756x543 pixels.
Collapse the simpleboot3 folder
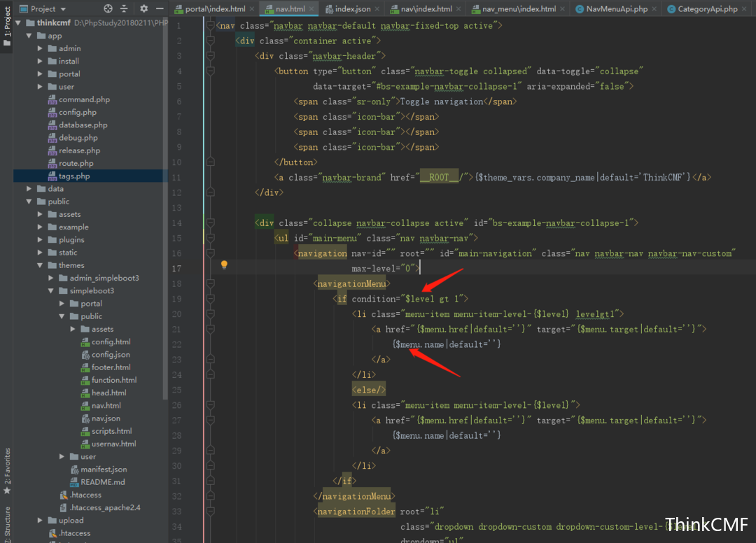point(50,290)
